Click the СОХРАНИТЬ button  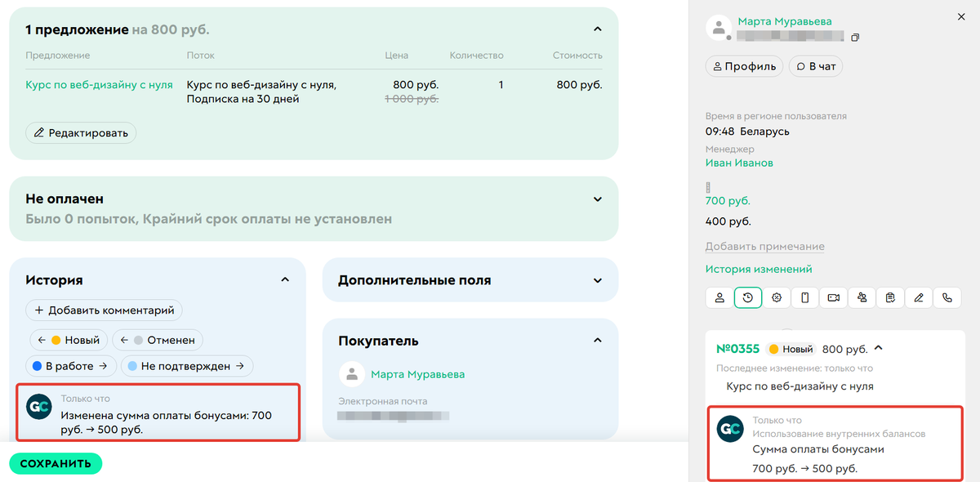(56, 464)
